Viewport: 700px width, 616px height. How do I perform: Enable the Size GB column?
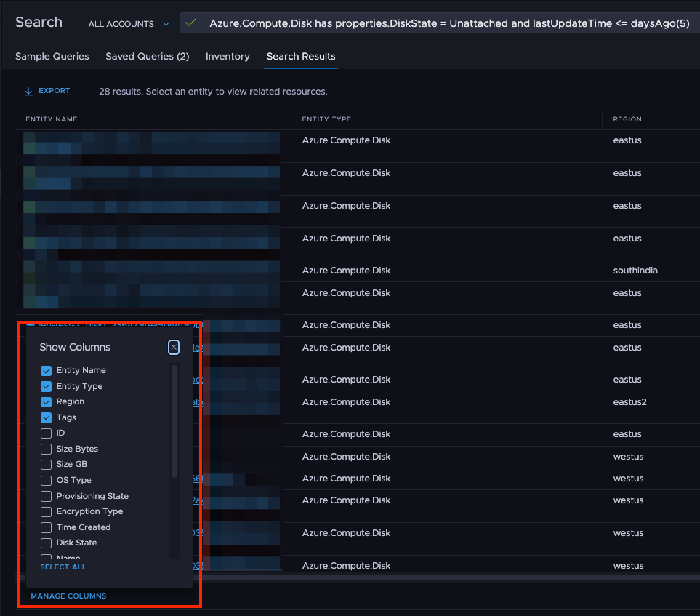pyautogui.click(x=46, y=464)
